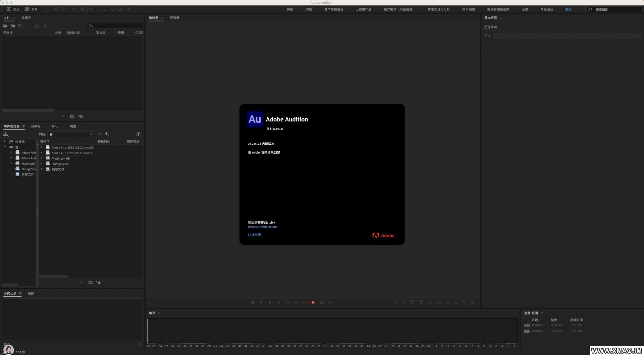Collapse the 卷 tree node
Screen dimensions: 644x355
[x=5, y=147]
